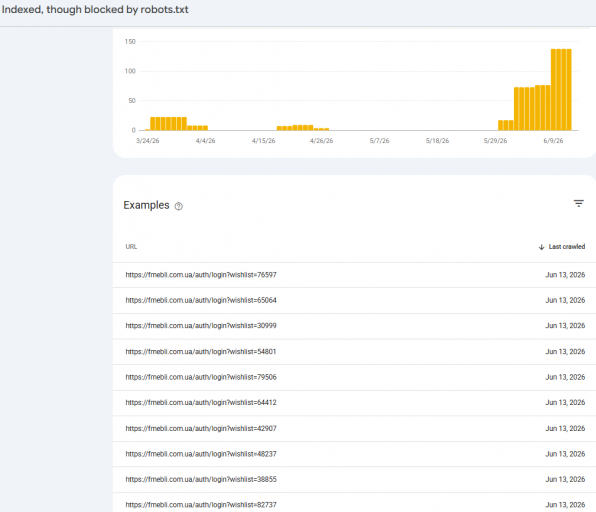The width and height of the screenshot is (596, 512).
Task: Select URL row with wishlist=48237
Action: (x=354, y=454)
